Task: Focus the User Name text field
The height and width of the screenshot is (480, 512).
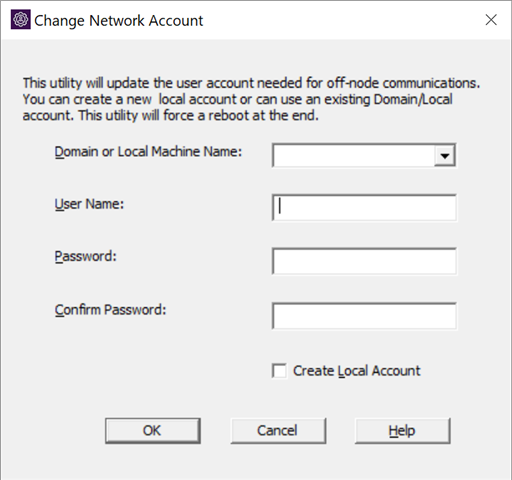Action: [364, 208]
